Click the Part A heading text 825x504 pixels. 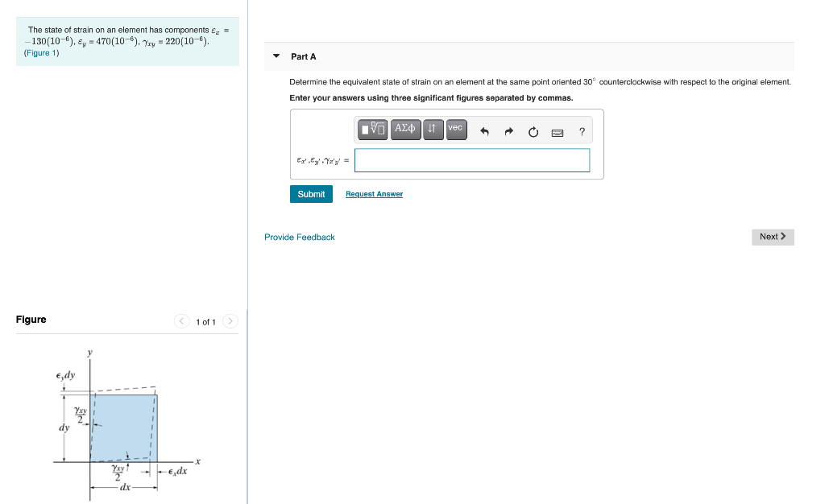[304, 56]
